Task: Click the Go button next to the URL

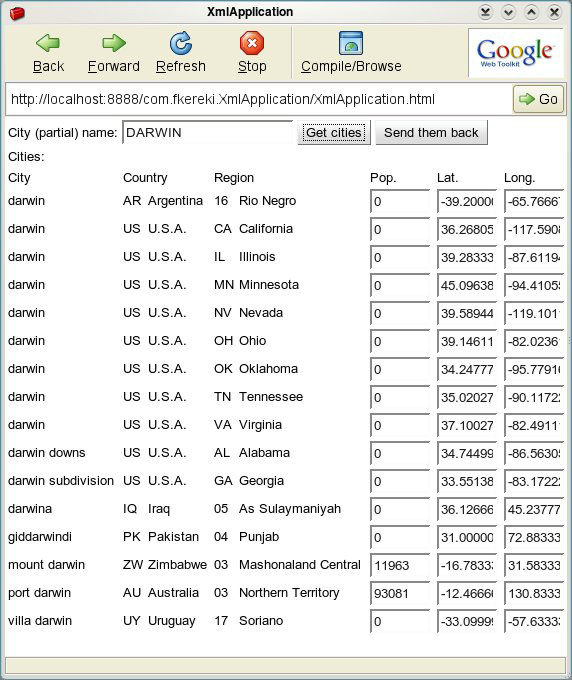Action: (x=538, y=99)
